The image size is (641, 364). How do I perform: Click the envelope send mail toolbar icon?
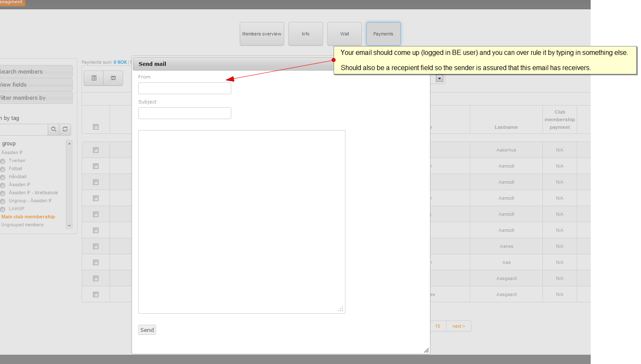(x=113, y=78)
